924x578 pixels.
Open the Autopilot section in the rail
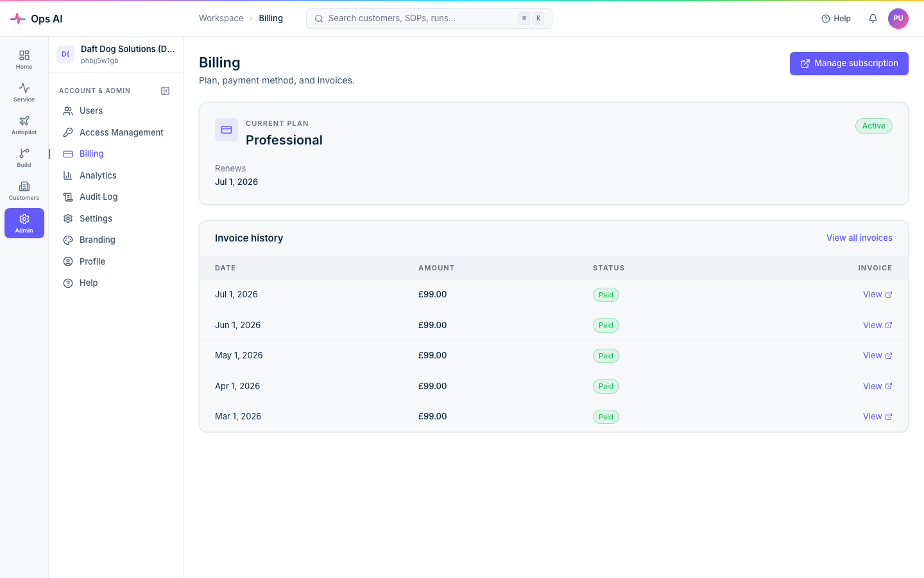(x=24, y=125)
